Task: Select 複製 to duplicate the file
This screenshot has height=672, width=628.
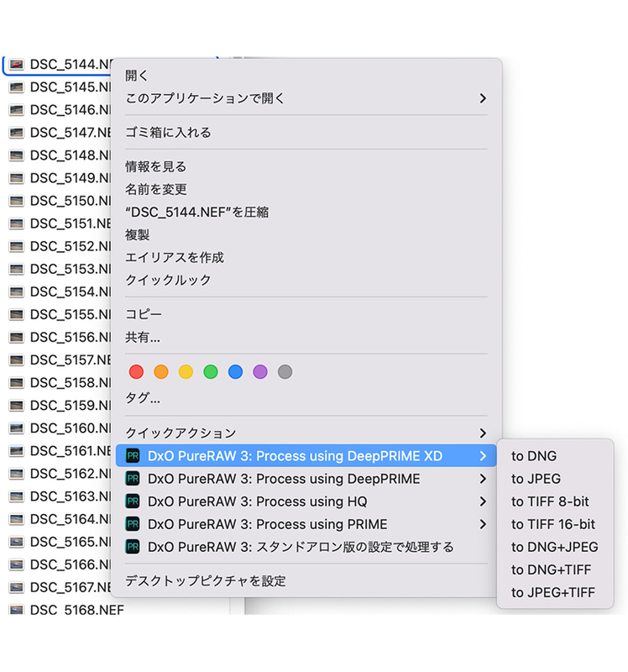Action: [137, 235]
